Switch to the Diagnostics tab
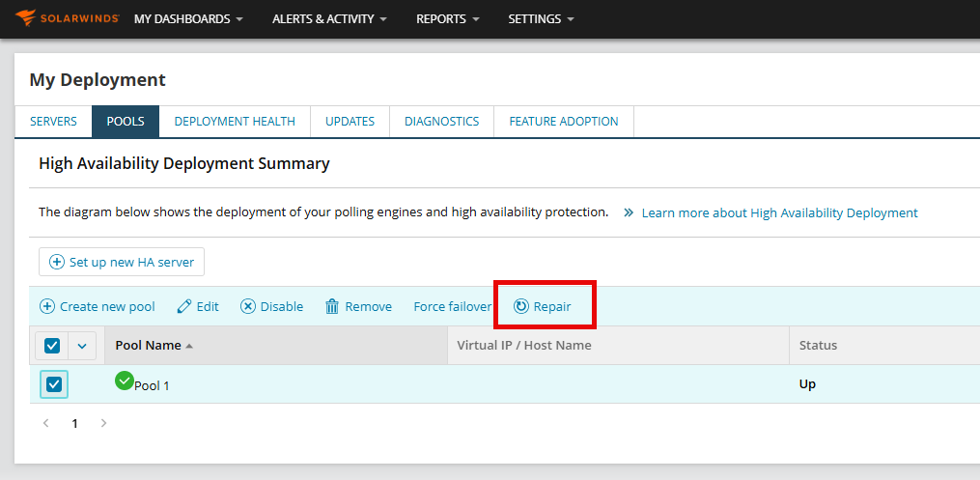 click(x=441, y=122)
